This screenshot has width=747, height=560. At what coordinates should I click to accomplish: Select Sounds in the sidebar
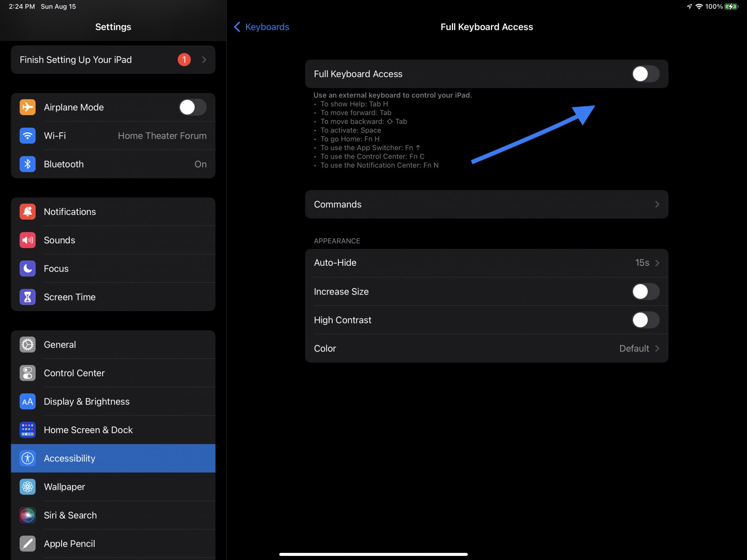pyautogui.click(x=113, y=240)
